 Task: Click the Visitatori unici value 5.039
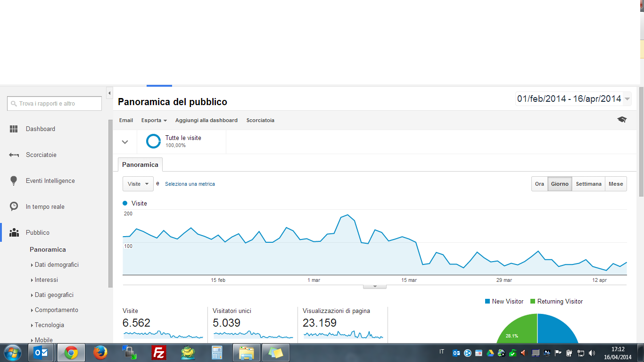click(x=226, y=323)
